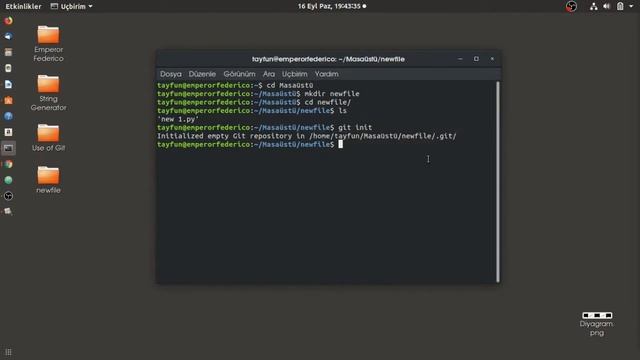Open the Uçbirim menu in terminal menubar

(294, 74)
